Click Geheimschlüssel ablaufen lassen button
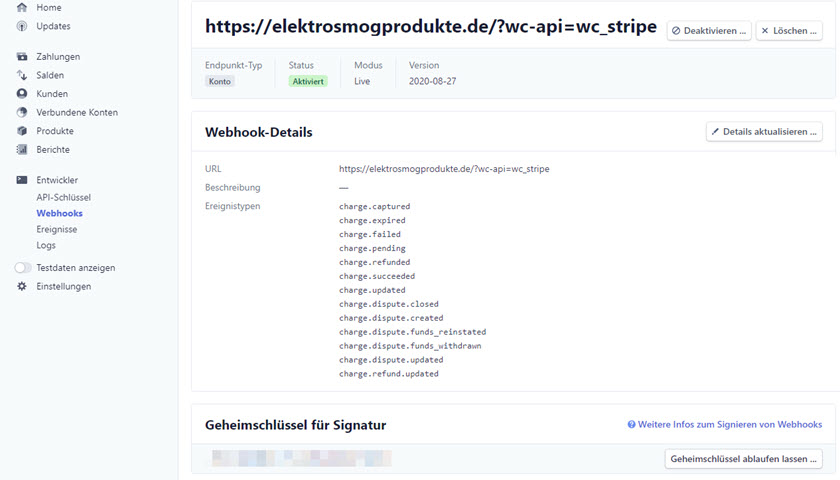 744,459
